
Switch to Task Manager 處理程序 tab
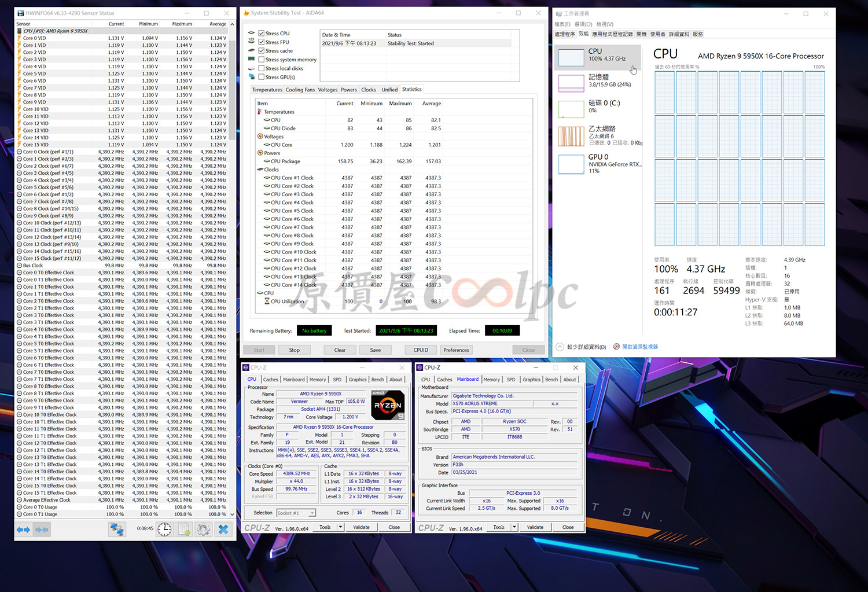coord(565,34)
